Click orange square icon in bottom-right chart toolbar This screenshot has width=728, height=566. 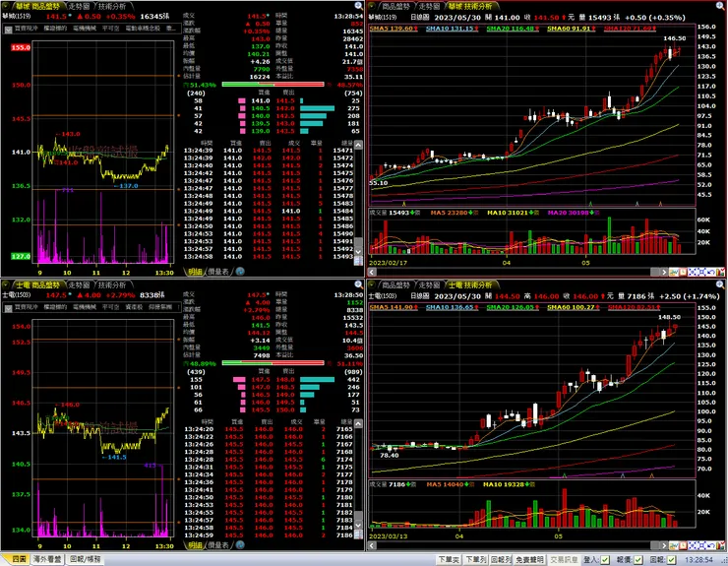[683, 545]
